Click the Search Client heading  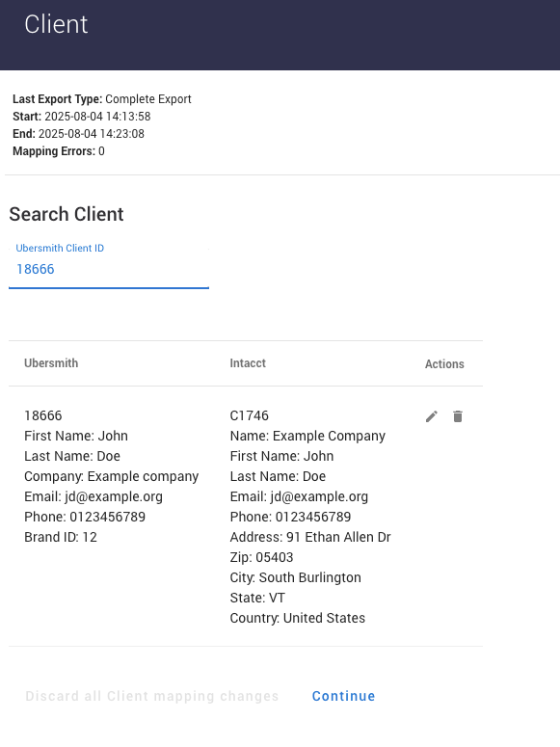[67, 214]
